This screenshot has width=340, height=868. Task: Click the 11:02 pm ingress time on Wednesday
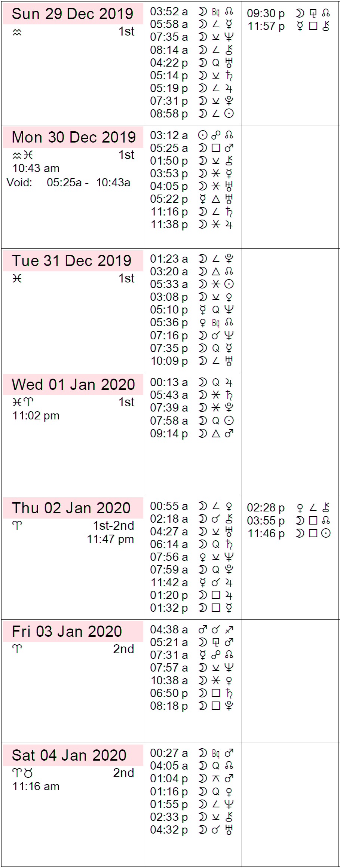pos(36,416)
